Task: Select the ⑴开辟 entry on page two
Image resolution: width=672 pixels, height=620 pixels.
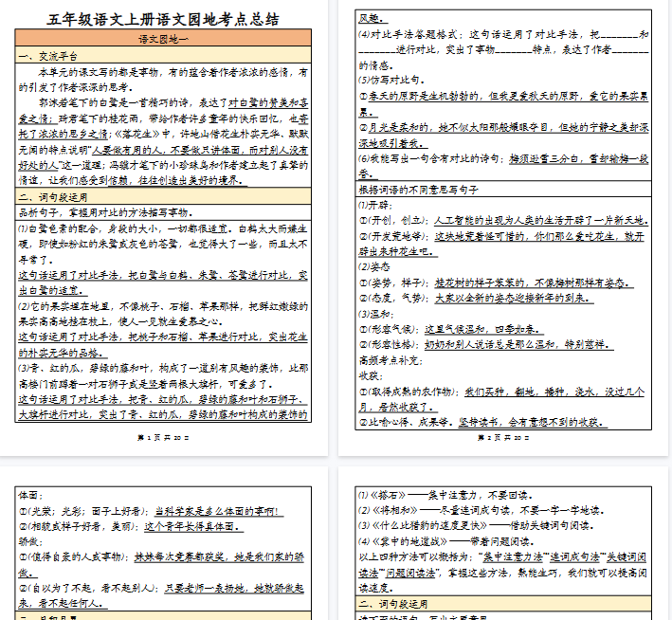Action: [376, 205]
